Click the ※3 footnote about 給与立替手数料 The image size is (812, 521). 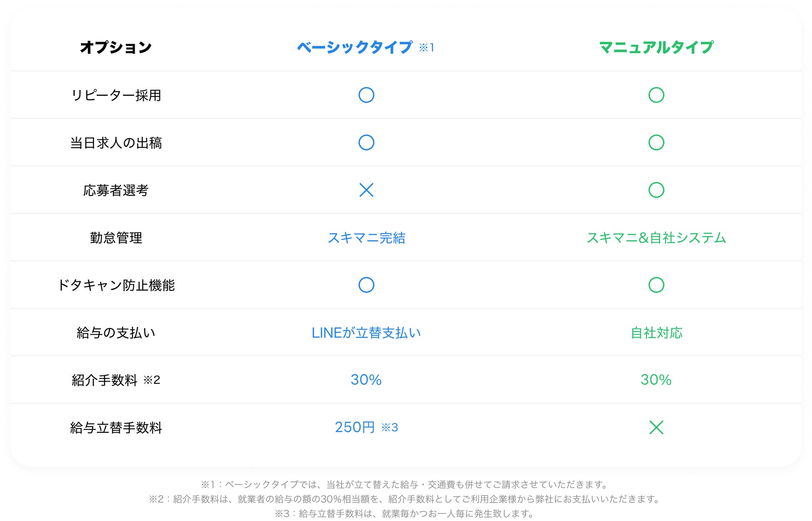(x=404, y=513)
